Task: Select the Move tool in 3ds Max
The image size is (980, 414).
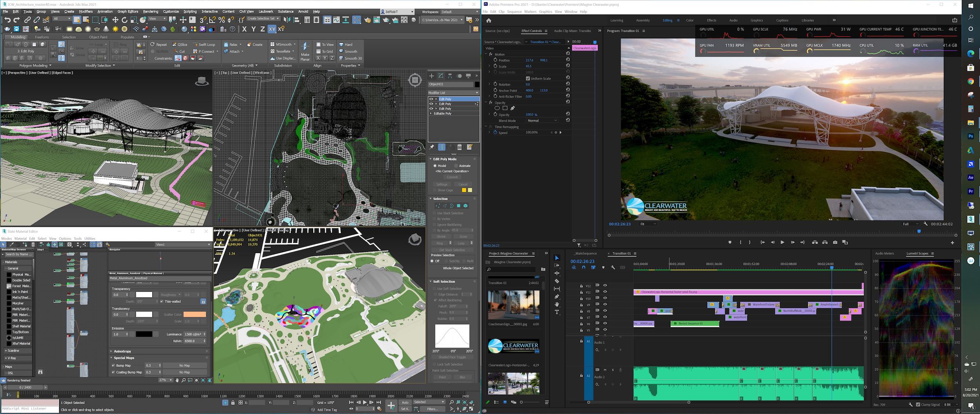Action: (x=115, y=20)
